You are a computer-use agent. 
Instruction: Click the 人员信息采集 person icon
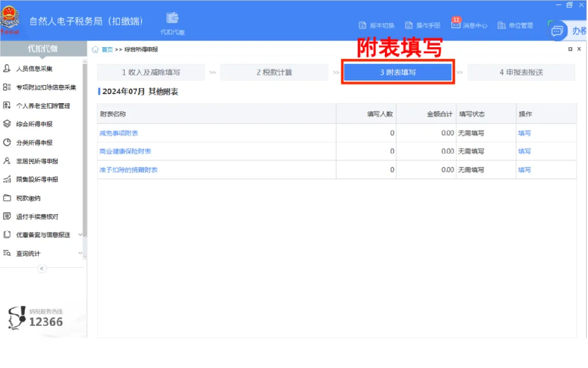pos(7,68)
